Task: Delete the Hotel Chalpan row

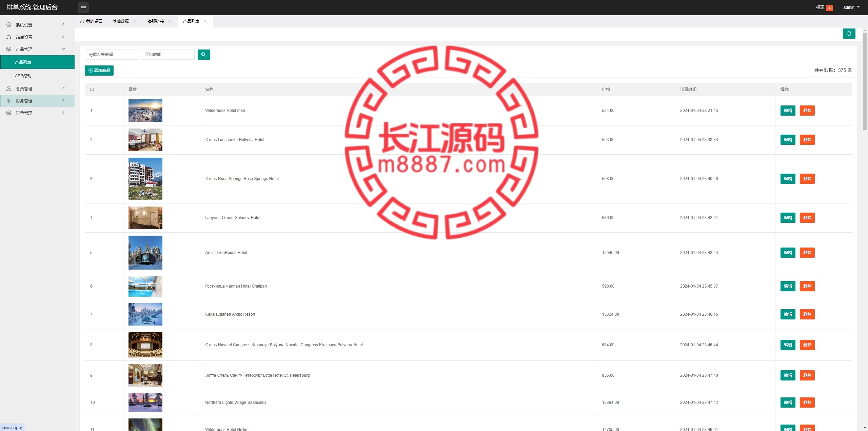Action: point(807,286)
